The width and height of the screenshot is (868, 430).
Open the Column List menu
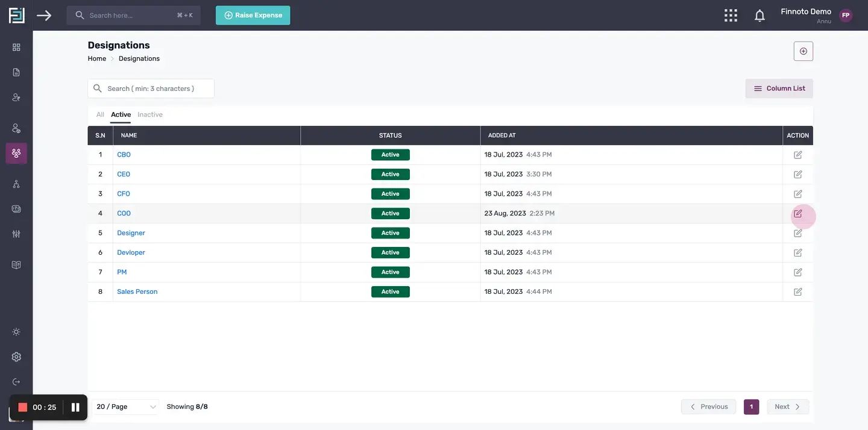779,89
